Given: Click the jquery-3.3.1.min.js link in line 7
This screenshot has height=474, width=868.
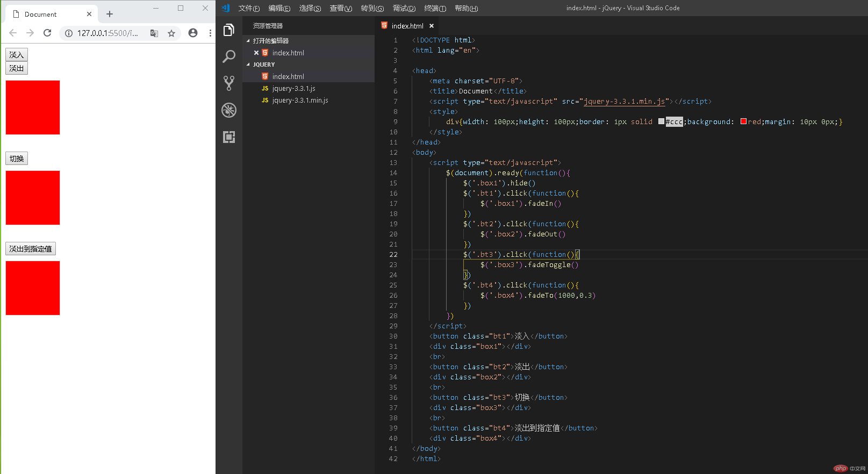Looking at the screenshot, I should point(625,101).
